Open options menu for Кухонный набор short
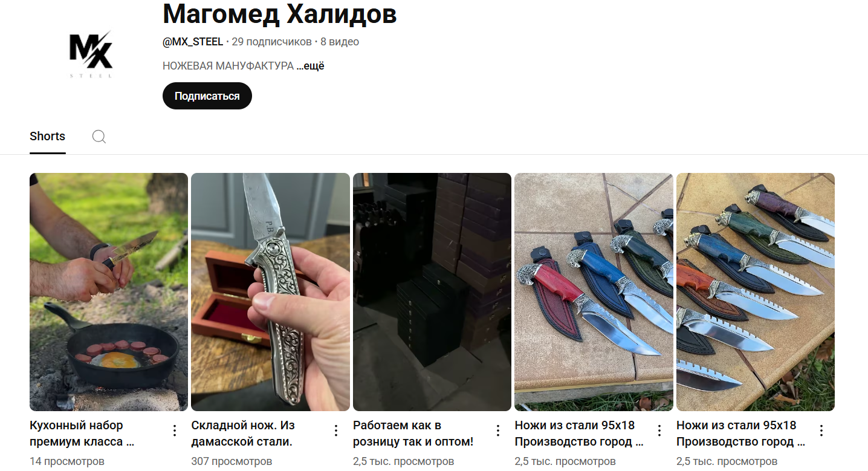Screen dimensions: 868x471 pos(175,430)
